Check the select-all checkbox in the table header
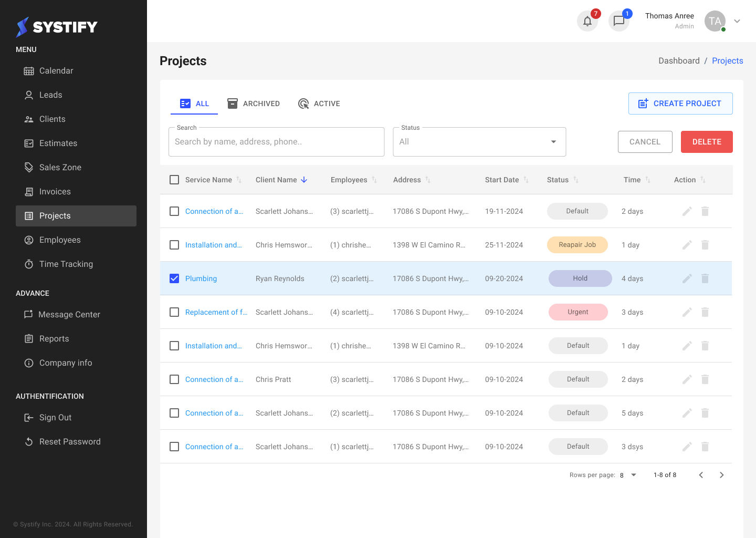 (174, 179)
